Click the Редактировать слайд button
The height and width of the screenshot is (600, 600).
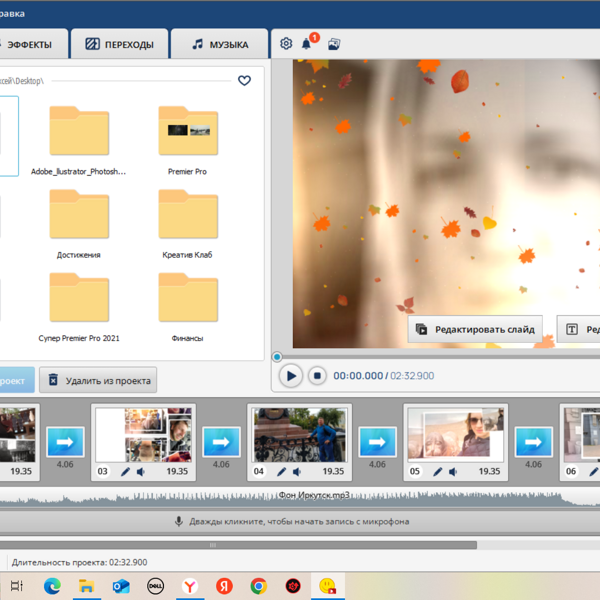(475, 329)
